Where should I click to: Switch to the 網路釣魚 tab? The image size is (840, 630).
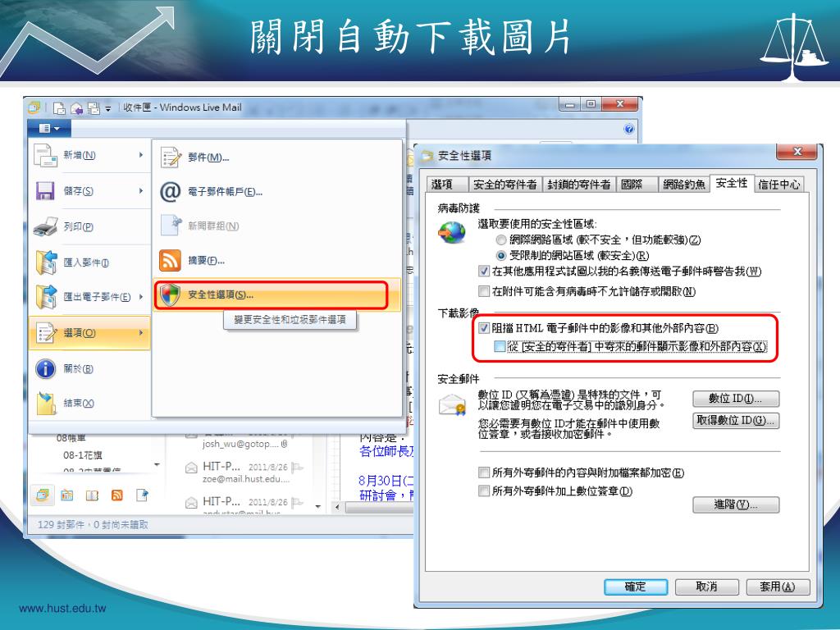pos(683,185)
